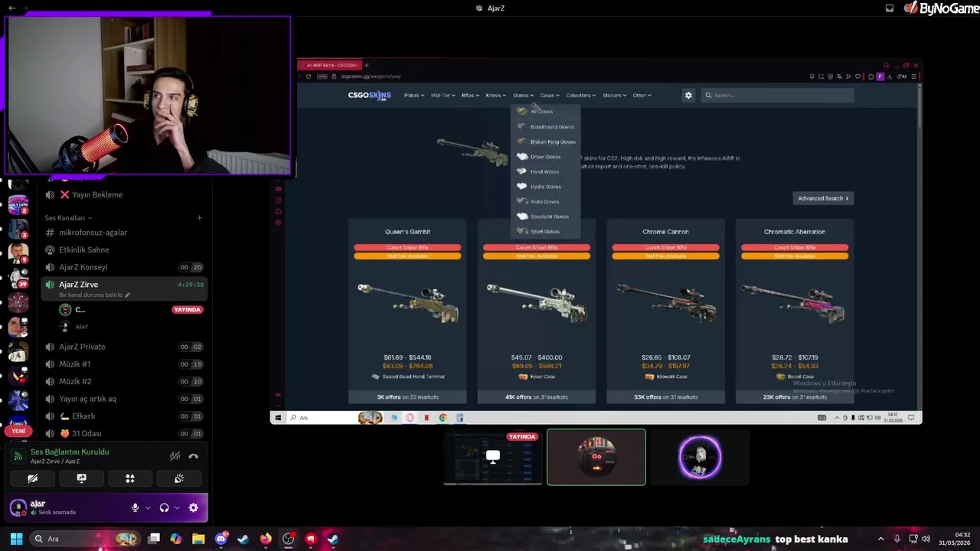This screenshot has height=551, width=980.
Task: Select the purple ring avatar participant tile
Action: (x=700, y=457)
